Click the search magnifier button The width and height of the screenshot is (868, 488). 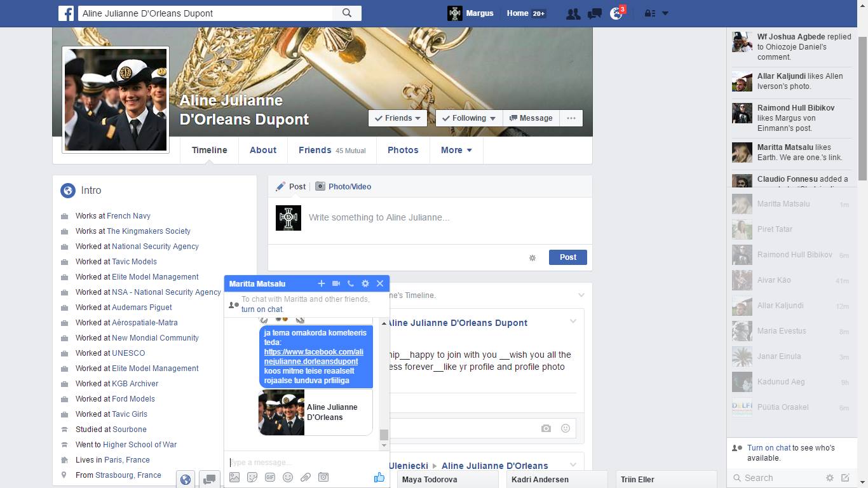pyautogui.click(x=347, y=13)
